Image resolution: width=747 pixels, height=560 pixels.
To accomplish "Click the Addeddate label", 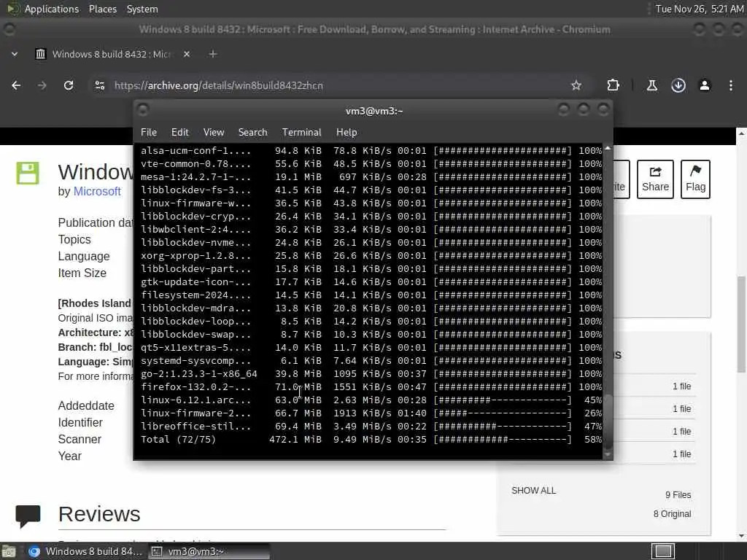I will click(x=86, y=405).
